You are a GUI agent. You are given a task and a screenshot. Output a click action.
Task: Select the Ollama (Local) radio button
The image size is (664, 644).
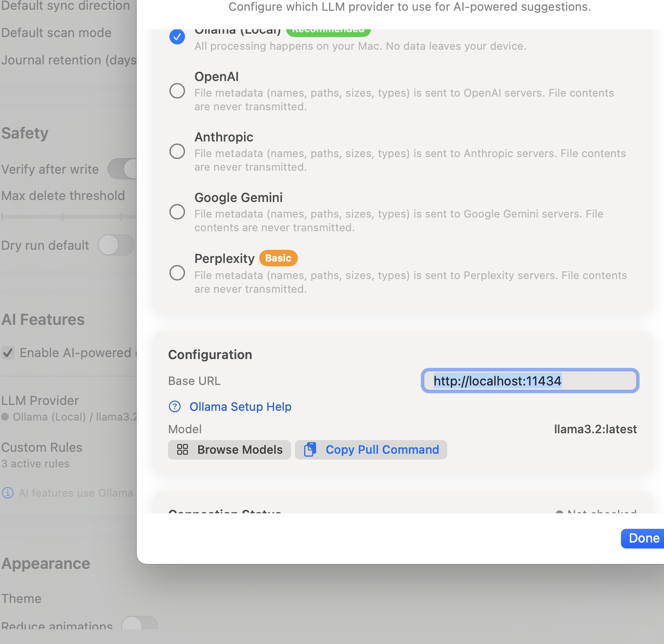[177, 37]
